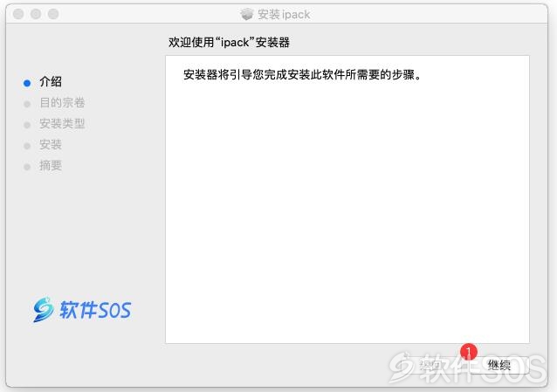Click the 安装 ipack window title
Image resolution: width=557 pixels, height=392 pixels.
pos(284,15)
